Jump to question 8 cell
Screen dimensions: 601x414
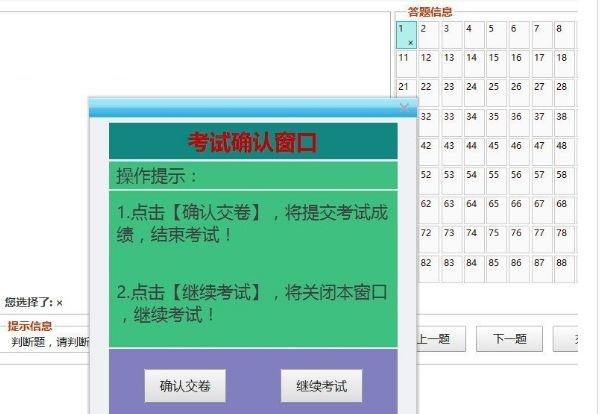coord(565,35)
